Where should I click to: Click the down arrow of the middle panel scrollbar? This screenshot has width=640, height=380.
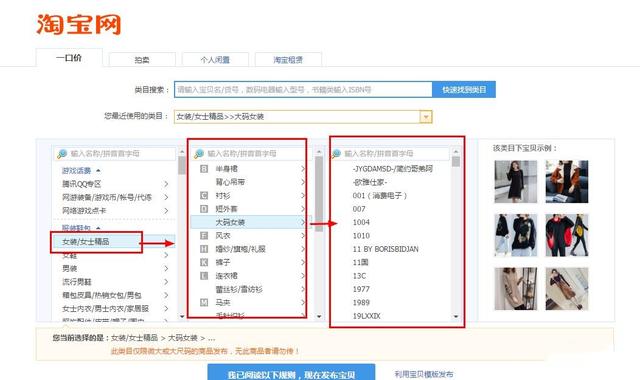[x=319, y=316]
